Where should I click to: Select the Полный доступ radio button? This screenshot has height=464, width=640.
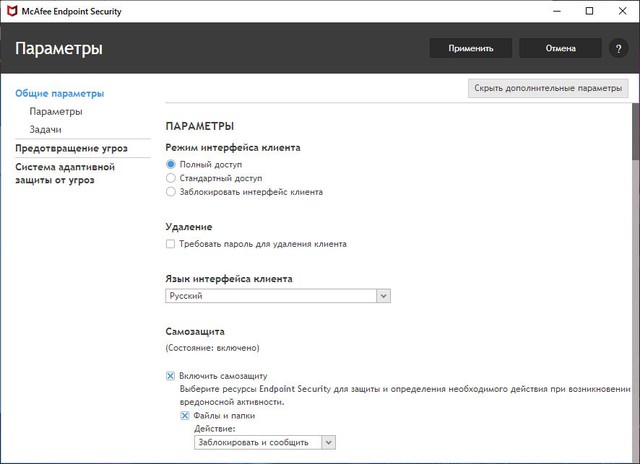171,163
